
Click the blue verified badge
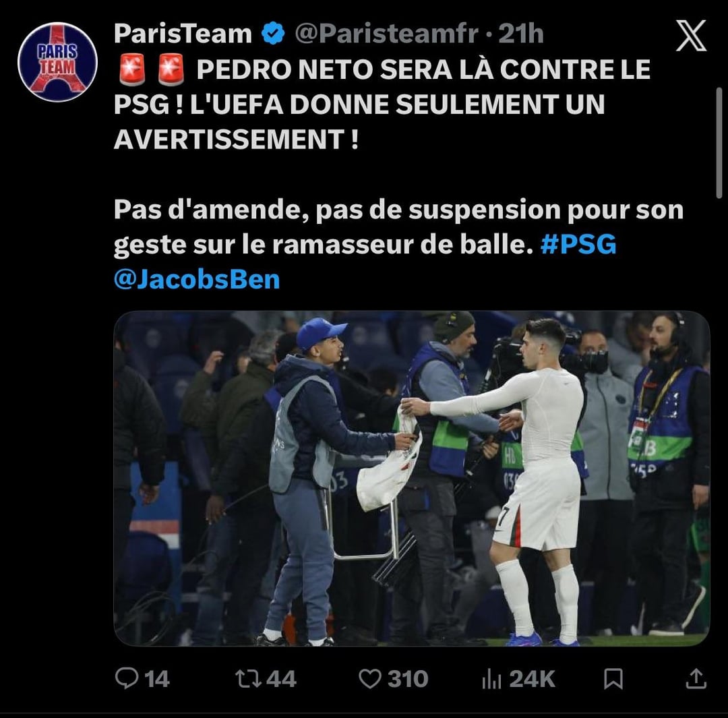tap(274, 34)
